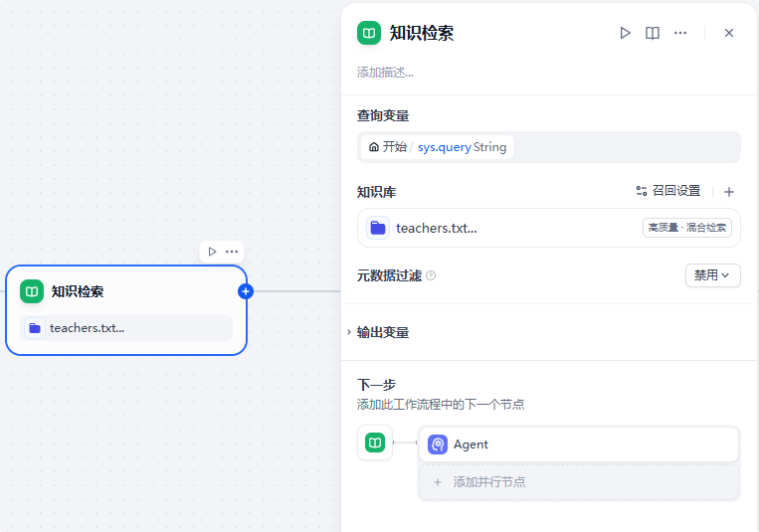Open the panel header more options menu
The width and height of the screenshot is (759, 532).
(x=680, y=33)
